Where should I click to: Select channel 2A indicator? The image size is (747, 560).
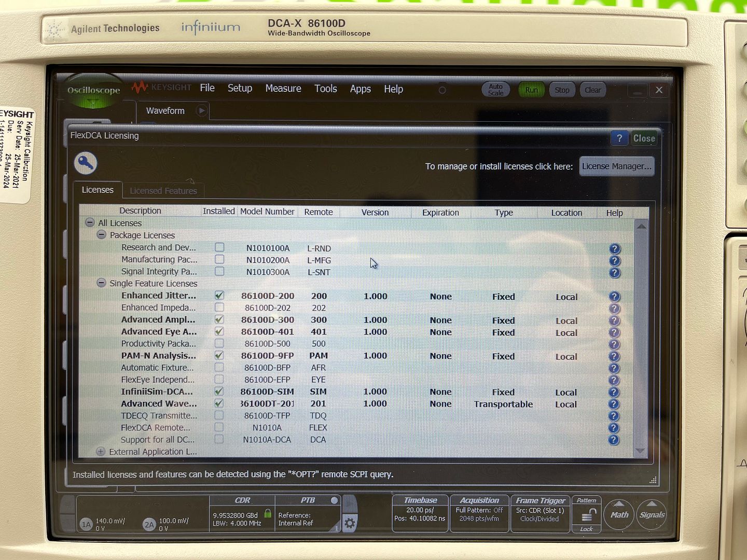click(149, 524)
